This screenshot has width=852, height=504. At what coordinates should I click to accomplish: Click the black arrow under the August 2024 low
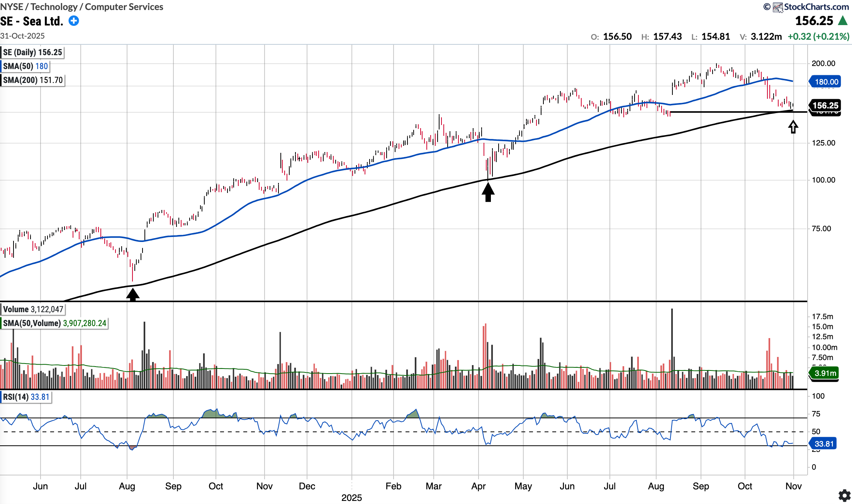click(x=132, y=294)
